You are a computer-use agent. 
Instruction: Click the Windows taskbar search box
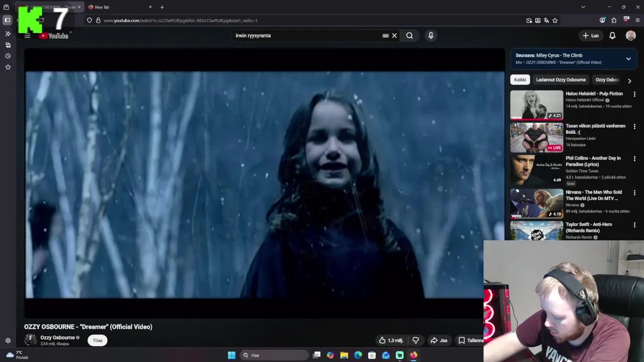(x=273, y=355)
